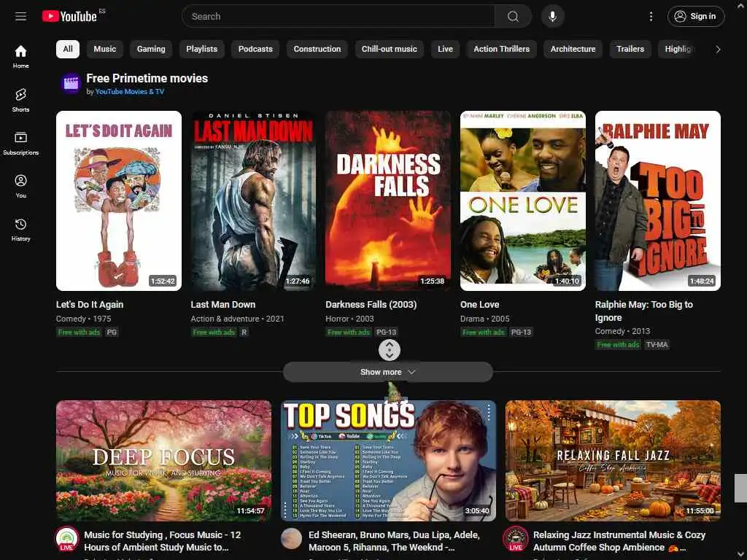The height and width of the screenshot is (560, 747).
Task: Open Relaxing Fall Jazz thumbnail
Action: tap(613, 461)
